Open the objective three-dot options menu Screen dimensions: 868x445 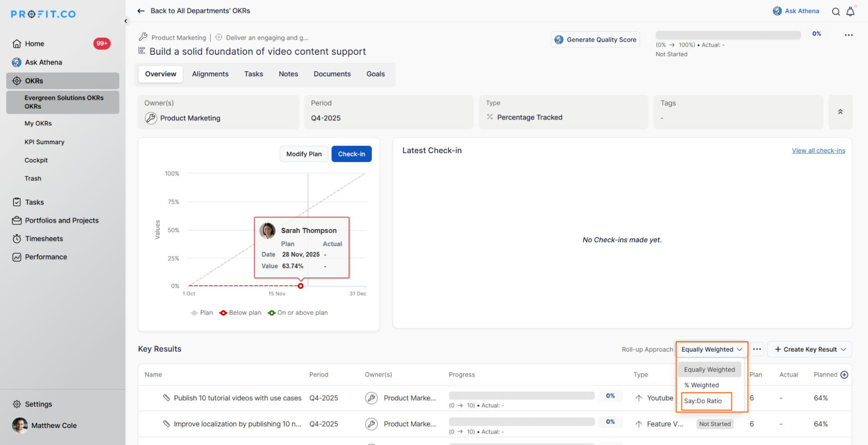coord(848,35)
